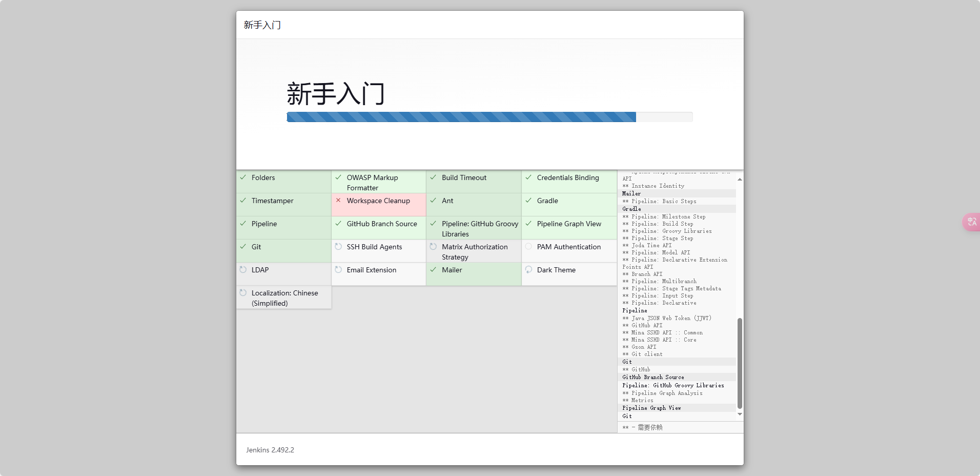Select the Dark Theme plugin label
The image size is (980, 476).
556,270
